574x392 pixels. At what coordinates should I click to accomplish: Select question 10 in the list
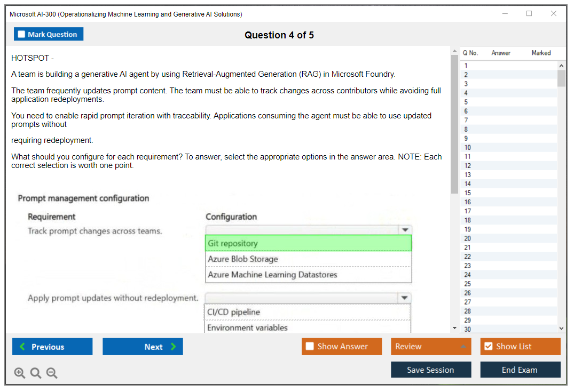[x=468, y=148]
